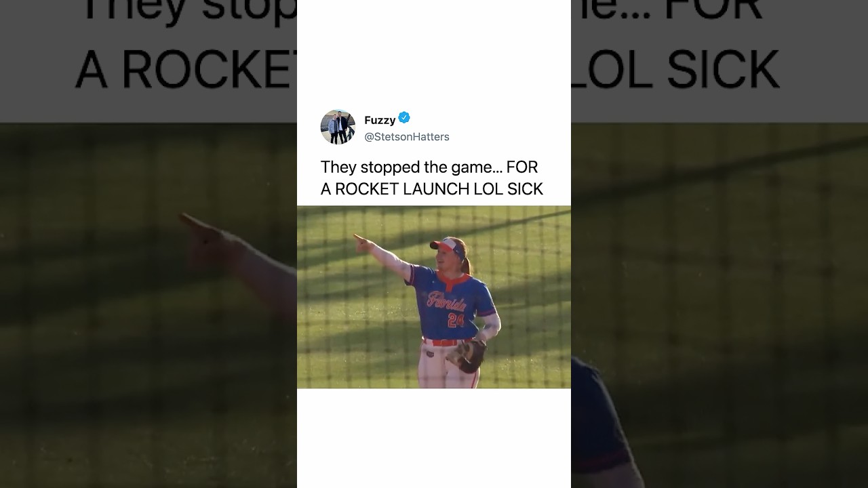This screenshot has width=868, height=488.
Task: Click the 'They stopped the game...' tweet line
Action: pyautogui.click(x=429, y=167)
